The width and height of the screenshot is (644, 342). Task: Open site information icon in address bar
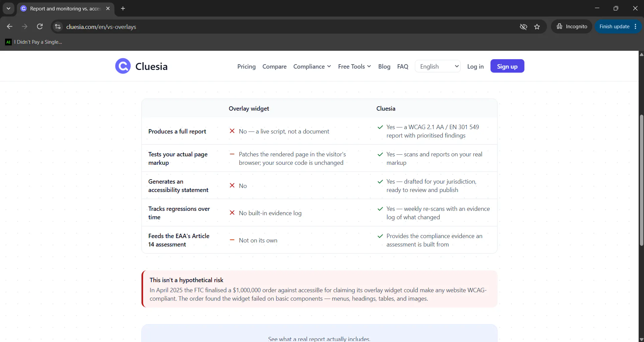[x=58, y=27]
